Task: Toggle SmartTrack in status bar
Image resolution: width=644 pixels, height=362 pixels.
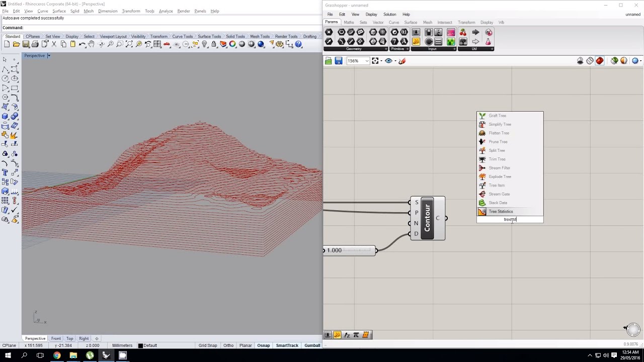Action: pos(287,345)
